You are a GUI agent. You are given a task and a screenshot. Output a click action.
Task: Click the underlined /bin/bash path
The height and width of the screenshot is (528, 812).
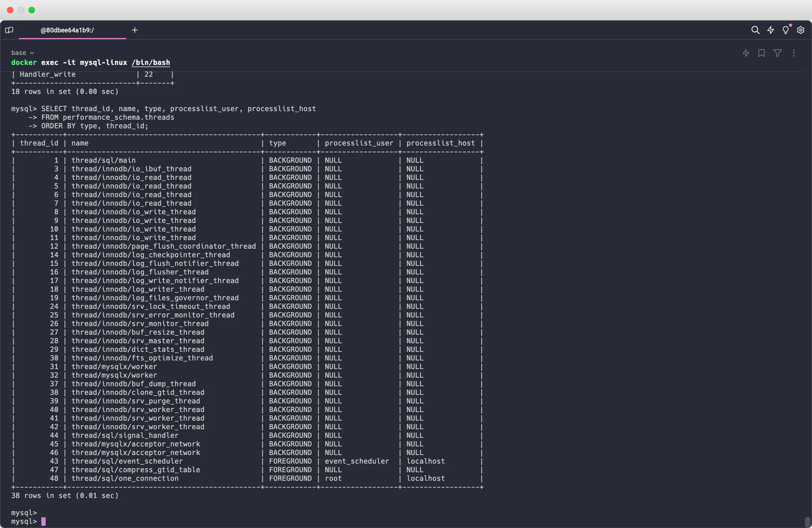coord(151,63)
